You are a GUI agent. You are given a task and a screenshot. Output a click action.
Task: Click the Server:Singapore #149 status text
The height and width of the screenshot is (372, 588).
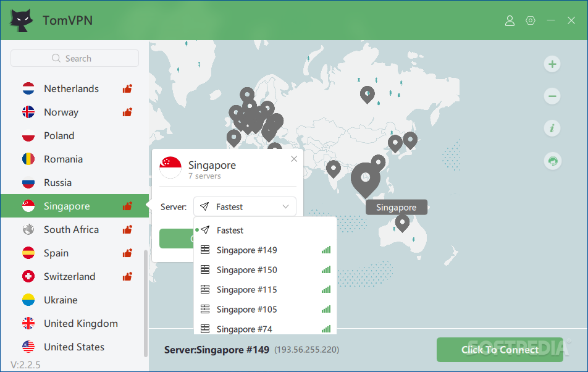(217, 350)
